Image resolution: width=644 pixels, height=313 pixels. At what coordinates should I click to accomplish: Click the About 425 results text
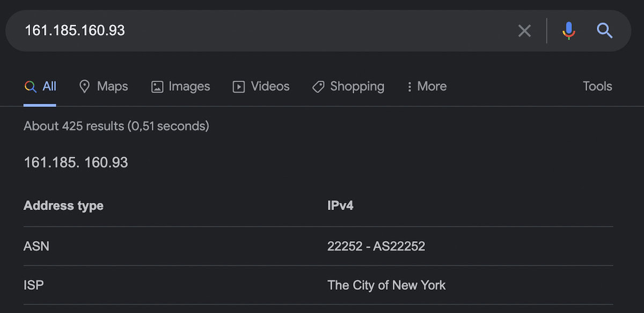tap(116, 126)
